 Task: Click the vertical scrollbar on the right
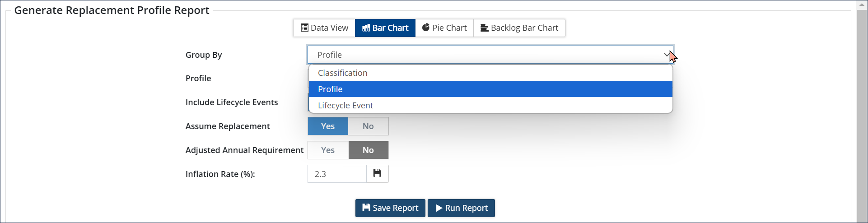(862, 113)
